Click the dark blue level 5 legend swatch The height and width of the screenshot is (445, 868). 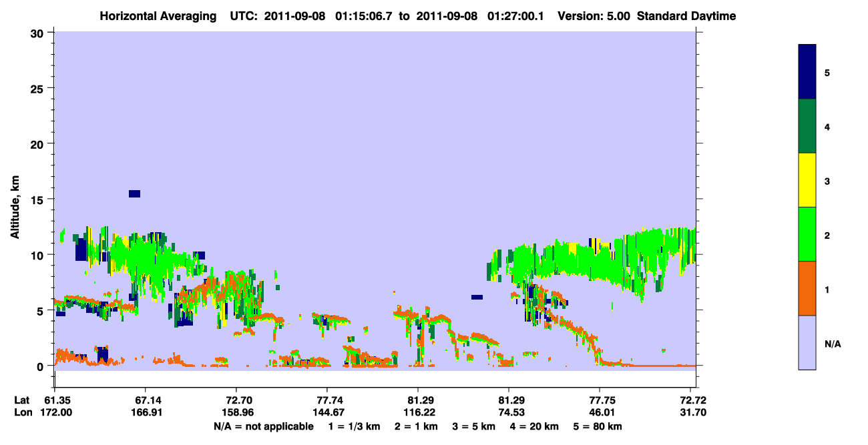pyautogui.click(x=807, y=72)
